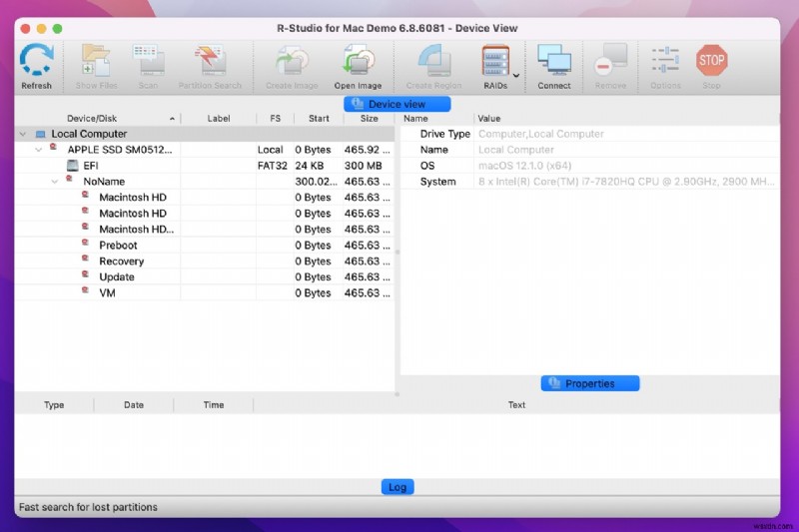Click the NoName container icon
The image size is (799, 532).
(x=69, y=179)
